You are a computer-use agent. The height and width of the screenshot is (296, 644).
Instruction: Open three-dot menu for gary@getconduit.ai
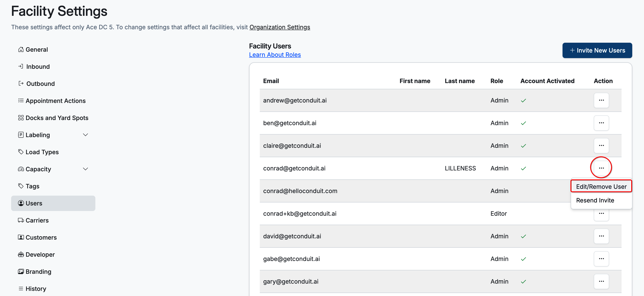(x=601, y=281)
